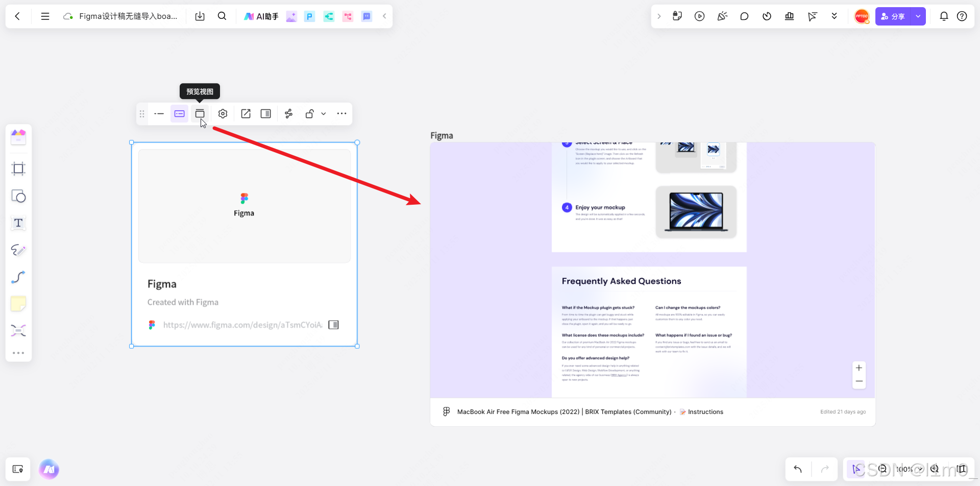Image resolution: width=980 pixels, height=486 pixels.
Task: Click the party popper celebration icon
Action: point(722,16)
